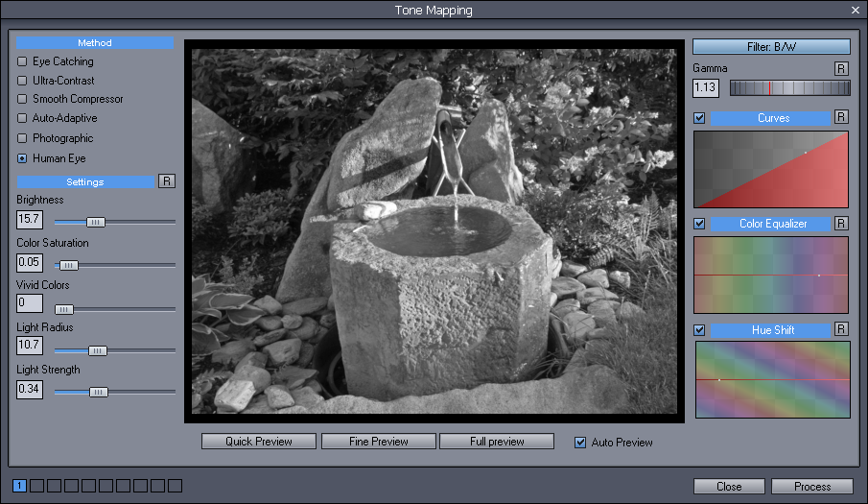Reset Curves using its R button
Image resolution: width=868 pixels, height=504 pixels.
[841, 118]
